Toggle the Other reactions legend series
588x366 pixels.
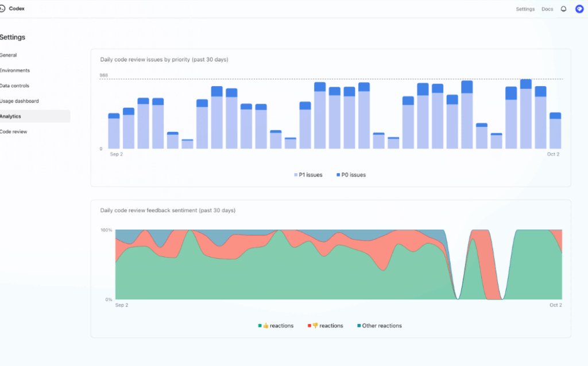pos(381,326)
